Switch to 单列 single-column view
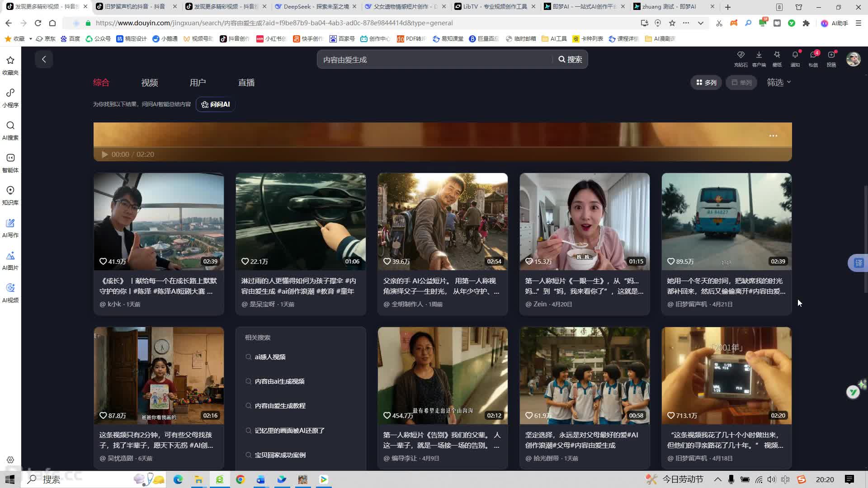 click(741, 82)
